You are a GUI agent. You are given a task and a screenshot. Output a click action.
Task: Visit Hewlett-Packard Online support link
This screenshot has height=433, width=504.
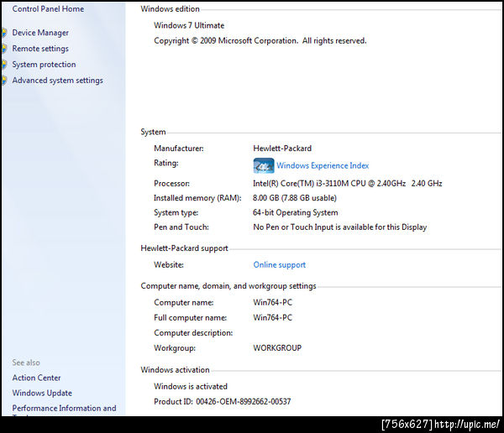[280, 265]
